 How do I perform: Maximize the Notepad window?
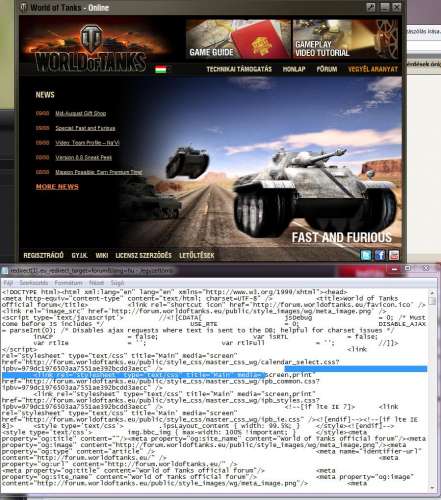(x=408, y=269)
